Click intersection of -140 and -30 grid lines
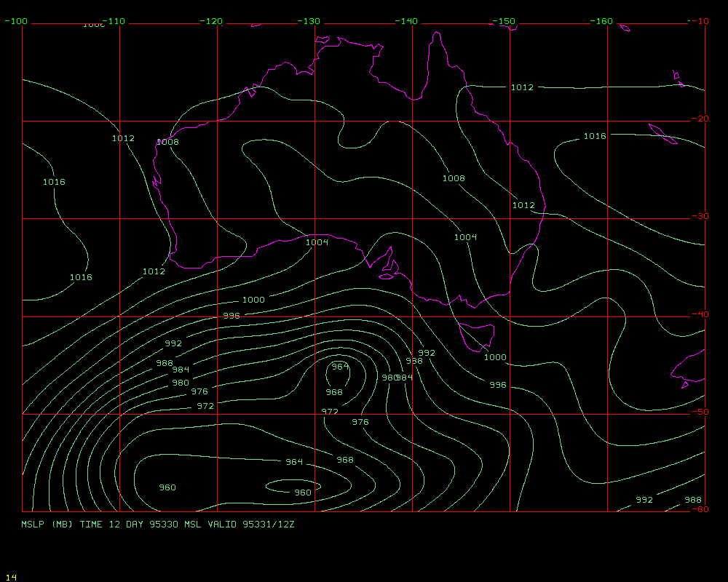Image resolution: width=728 pixels, height=582 pixels. click(413, 218)
